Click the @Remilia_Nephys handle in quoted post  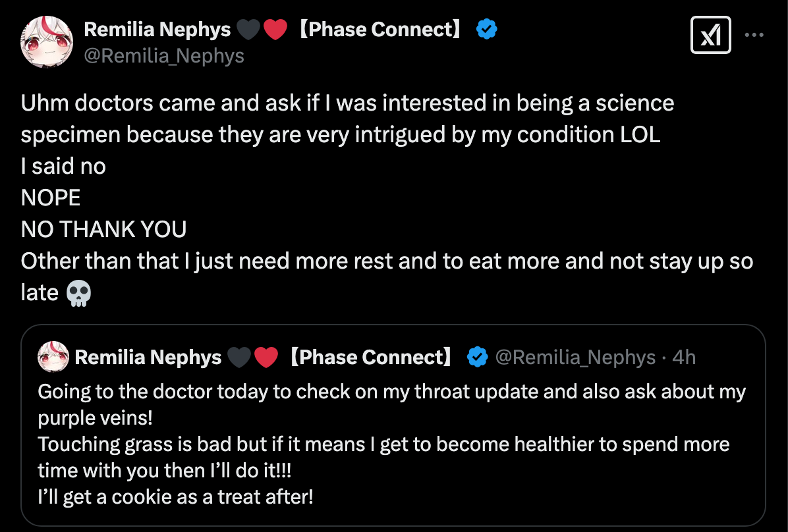pos(575,357)
